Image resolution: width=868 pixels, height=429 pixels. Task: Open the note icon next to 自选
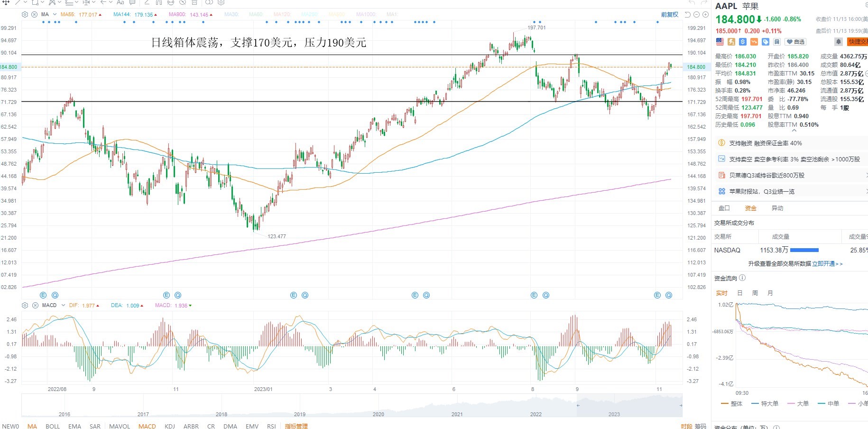(x=777, y=42)
